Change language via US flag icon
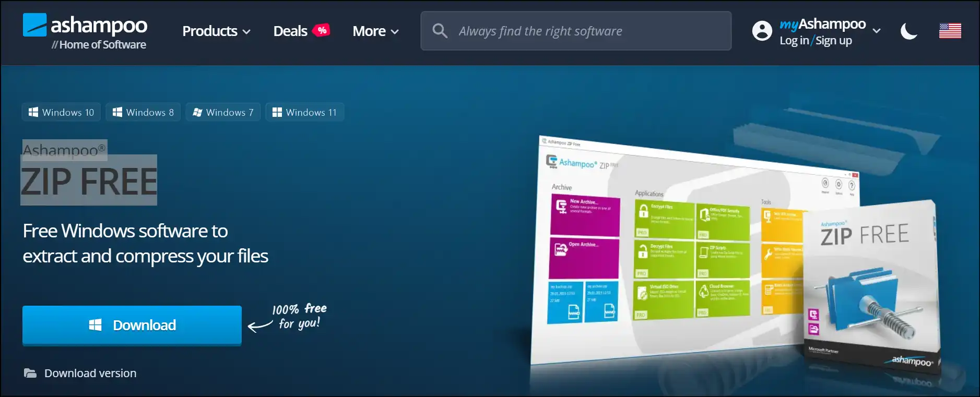The width and height of the screenshot is (980, 397). 950,31
